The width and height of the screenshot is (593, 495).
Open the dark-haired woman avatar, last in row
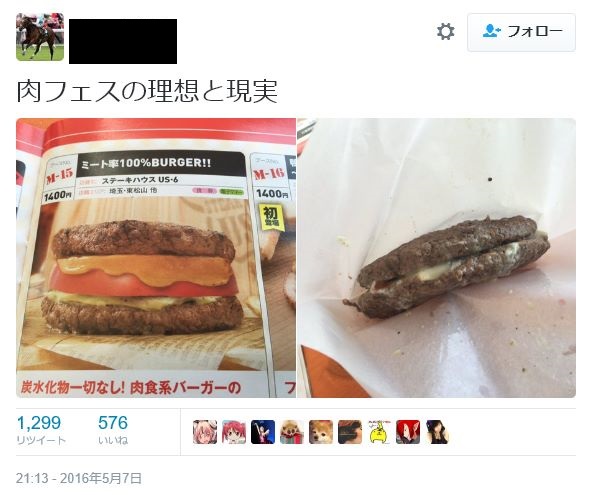(x=437, y=431)
